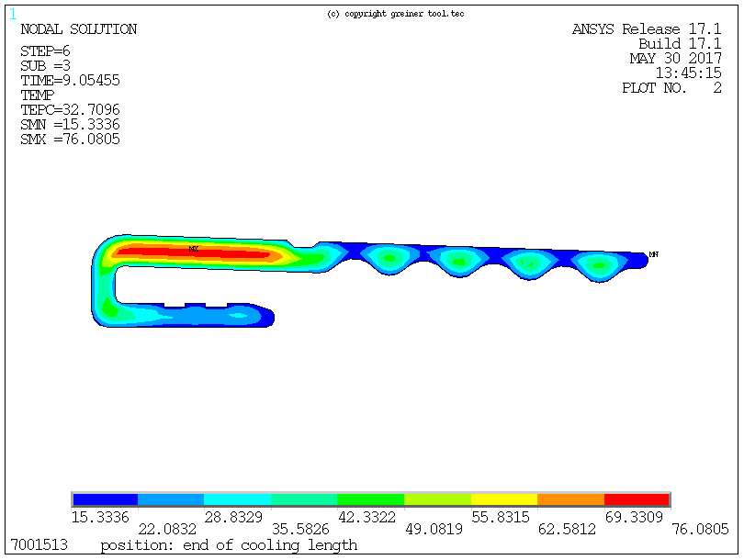This screenshot has height=560, width=744.
Task: Click the MAY 30 2017 date
Action: (676, 59)
